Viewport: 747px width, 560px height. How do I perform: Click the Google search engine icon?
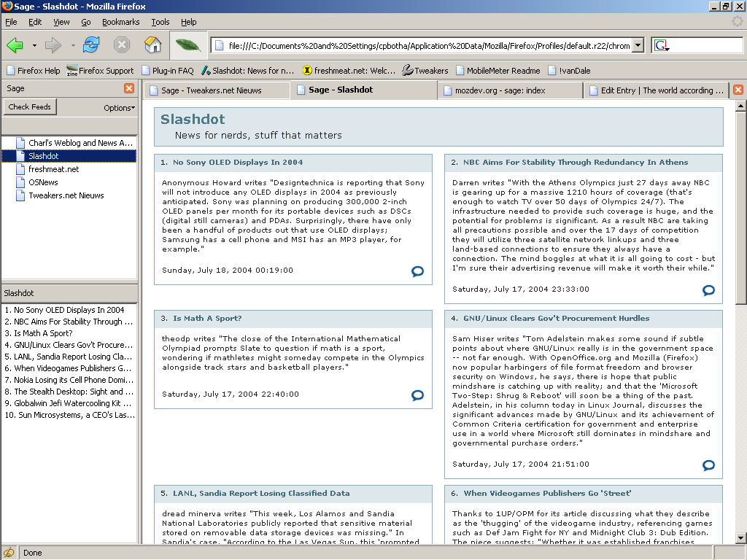point(662,46)
